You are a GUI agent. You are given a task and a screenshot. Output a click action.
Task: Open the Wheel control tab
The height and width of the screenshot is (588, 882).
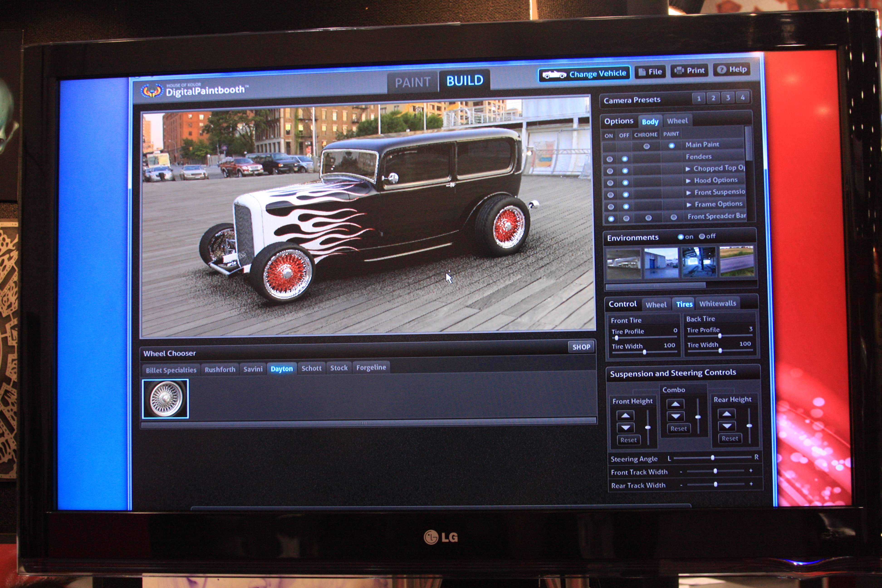coord(656,305)
